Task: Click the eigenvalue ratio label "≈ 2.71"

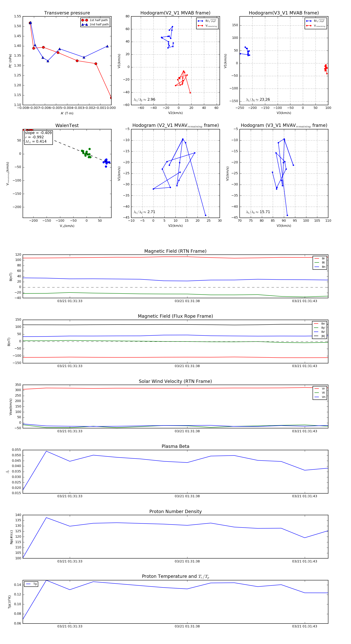Action: (x=144, y=212)
